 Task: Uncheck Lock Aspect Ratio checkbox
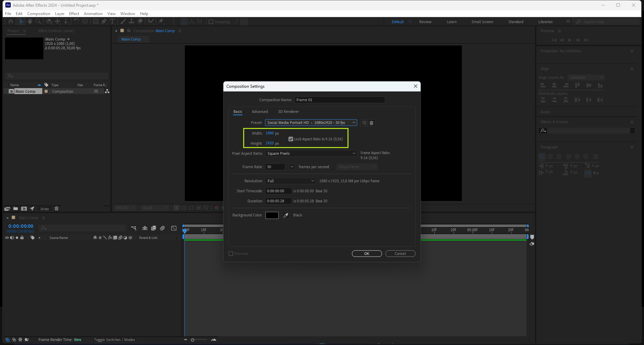291,139
